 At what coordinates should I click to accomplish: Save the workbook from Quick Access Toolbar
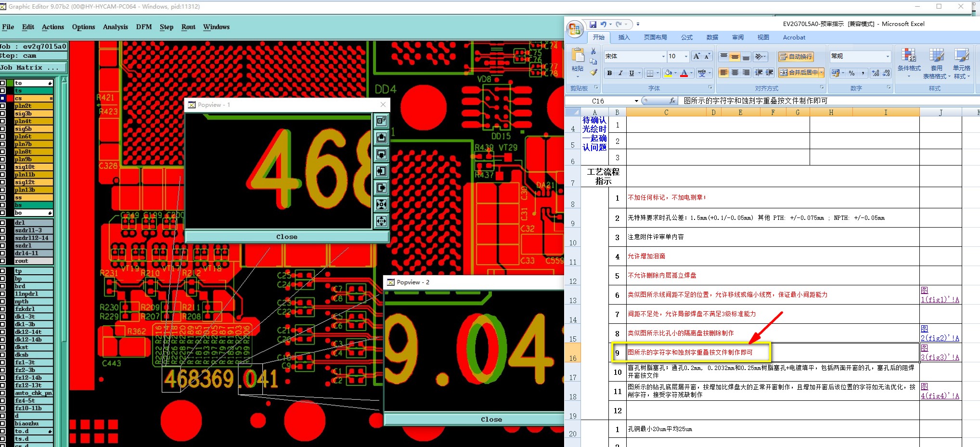[x=593, y=24]
